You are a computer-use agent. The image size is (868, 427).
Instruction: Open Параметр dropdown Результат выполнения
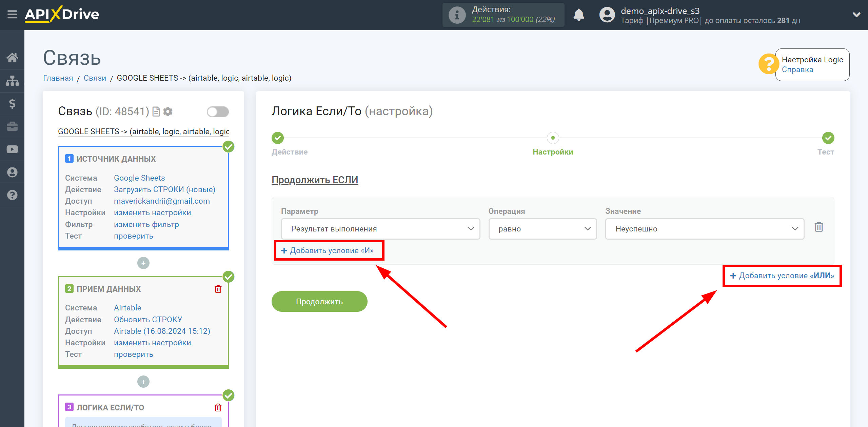[x=380, y=229]
